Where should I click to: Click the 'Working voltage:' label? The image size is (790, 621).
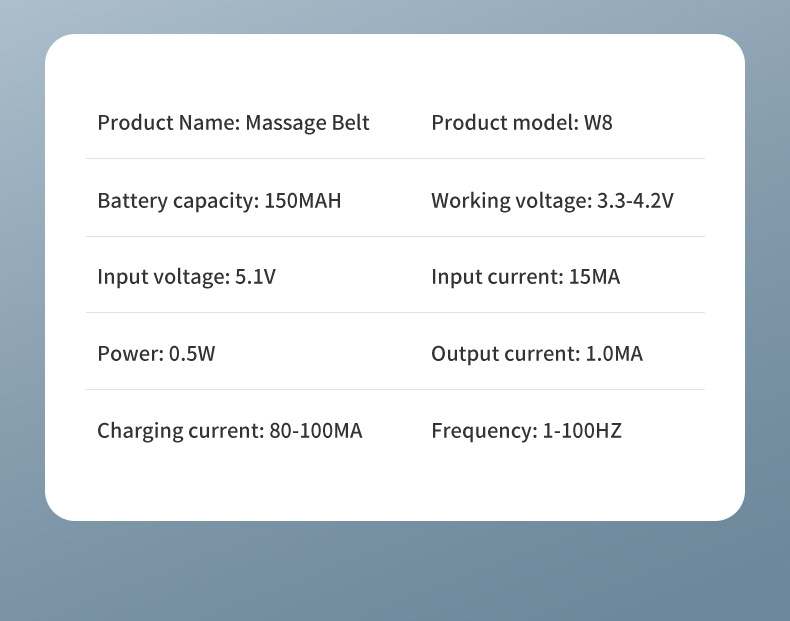point(511,201)
